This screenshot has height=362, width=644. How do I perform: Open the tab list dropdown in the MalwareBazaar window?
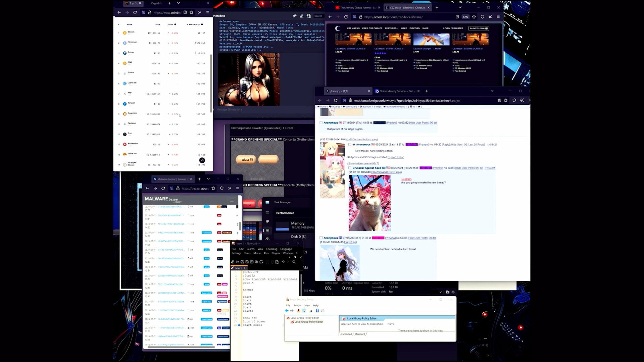click(208, 179)
